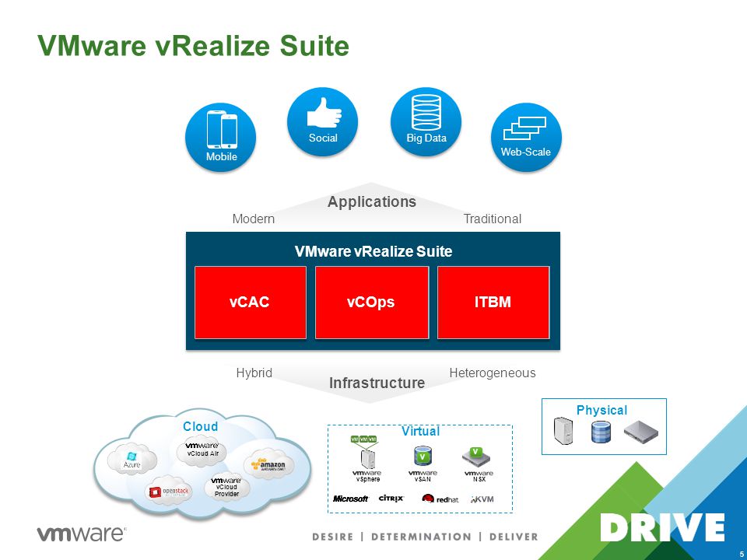Click the flat physical network switch icon

point(641,432)
